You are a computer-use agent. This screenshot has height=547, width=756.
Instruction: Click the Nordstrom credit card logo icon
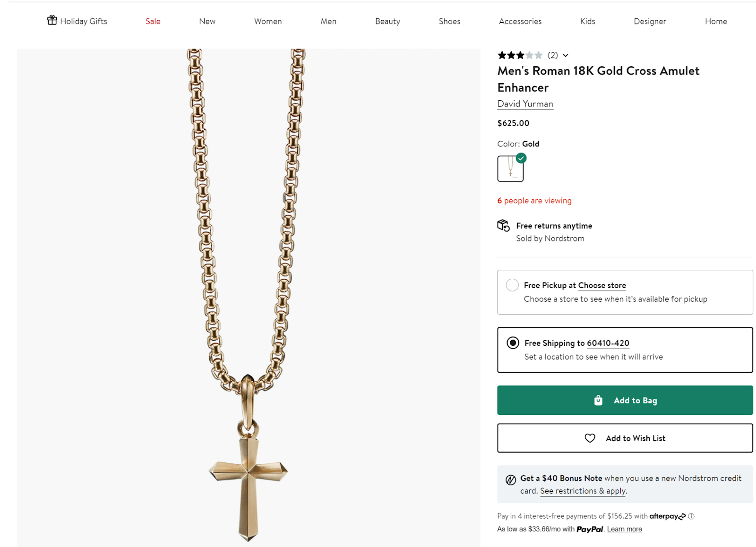(x=510, y=479)
